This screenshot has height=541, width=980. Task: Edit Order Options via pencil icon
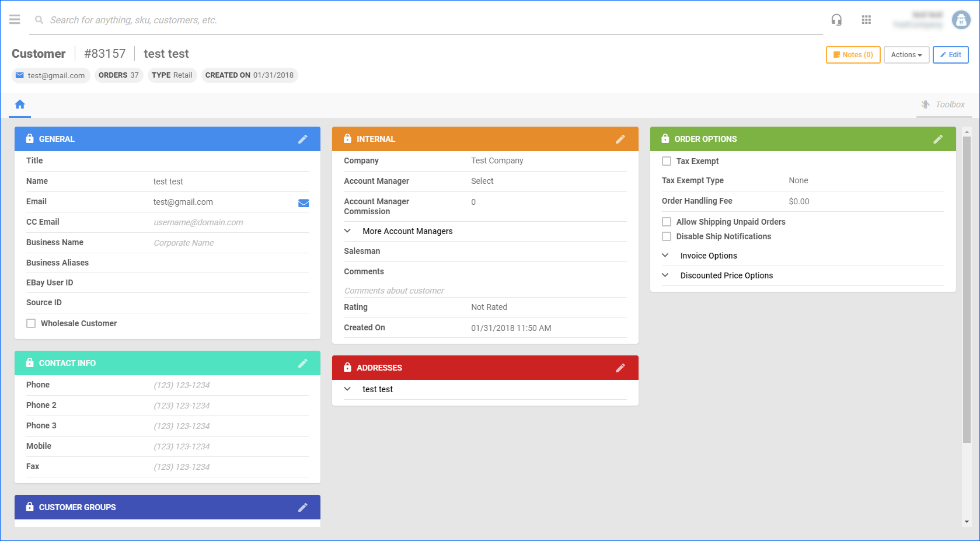click(938, 139)
